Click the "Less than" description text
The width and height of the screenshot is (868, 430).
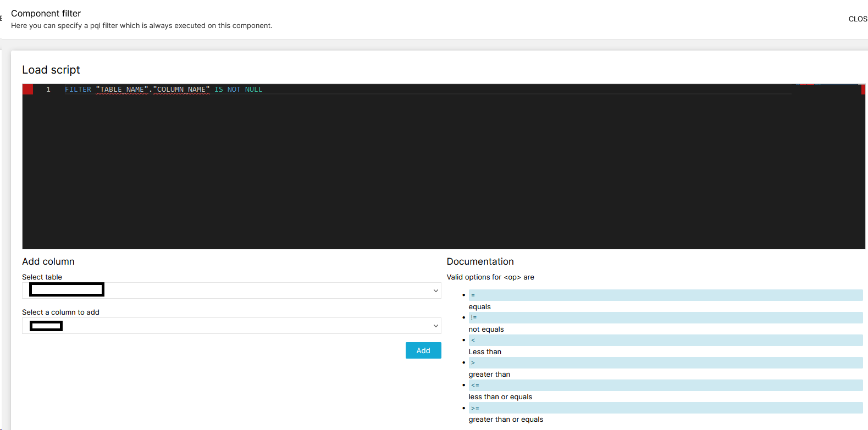tap(485, 352)
